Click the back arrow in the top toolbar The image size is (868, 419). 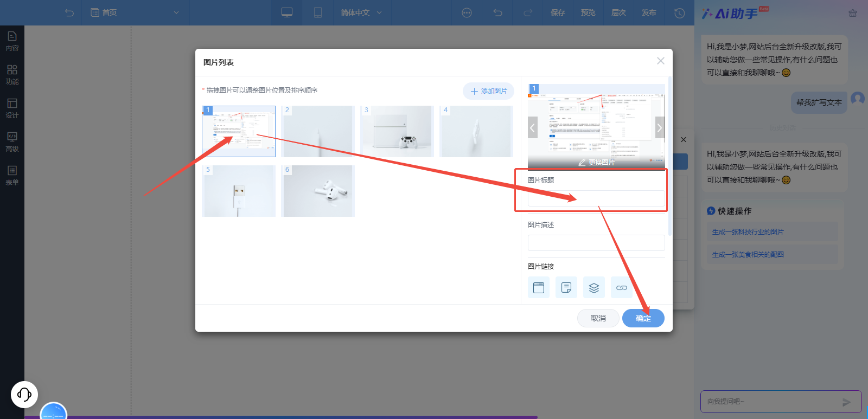[x=69, y=12]
